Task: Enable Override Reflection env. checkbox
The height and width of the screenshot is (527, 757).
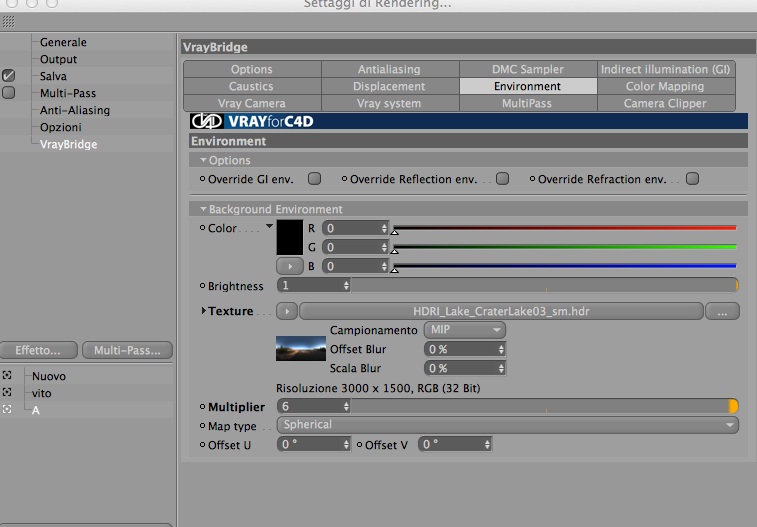Action: click(503, 179)
